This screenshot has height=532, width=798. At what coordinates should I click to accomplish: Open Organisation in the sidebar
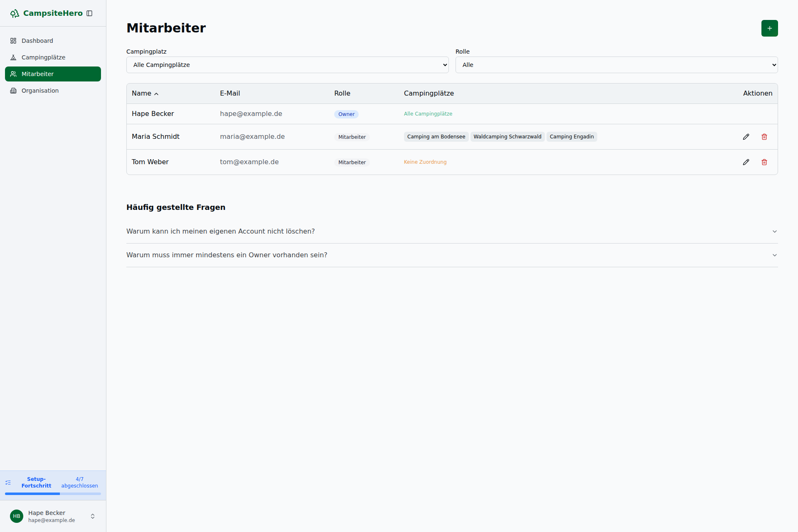click(x=53, y=91)
